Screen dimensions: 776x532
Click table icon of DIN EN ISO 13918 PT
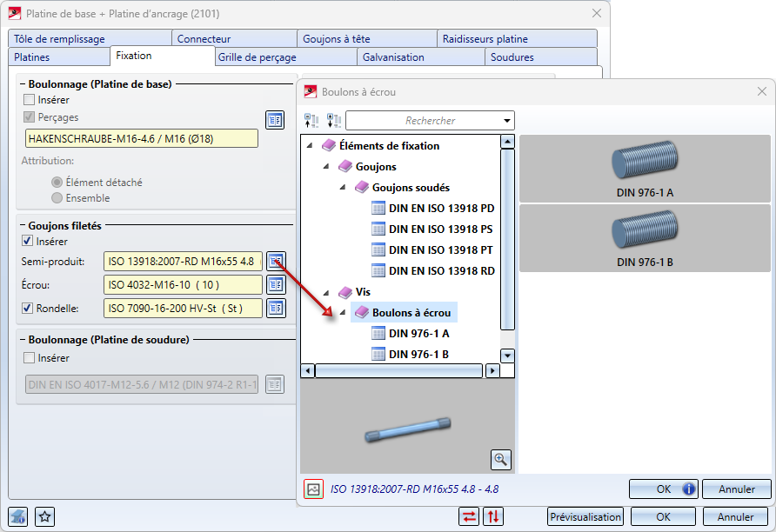[378, 249]
